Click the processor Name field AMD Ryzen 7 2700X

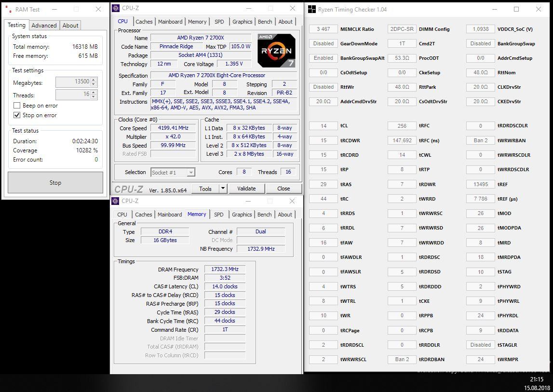click(x=201, y=38)
